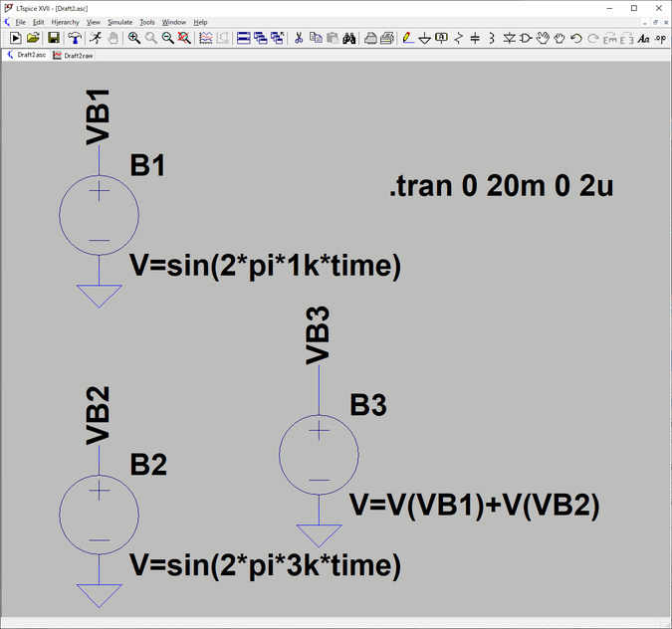Choose the Resistor component tool

coord(458,38)
